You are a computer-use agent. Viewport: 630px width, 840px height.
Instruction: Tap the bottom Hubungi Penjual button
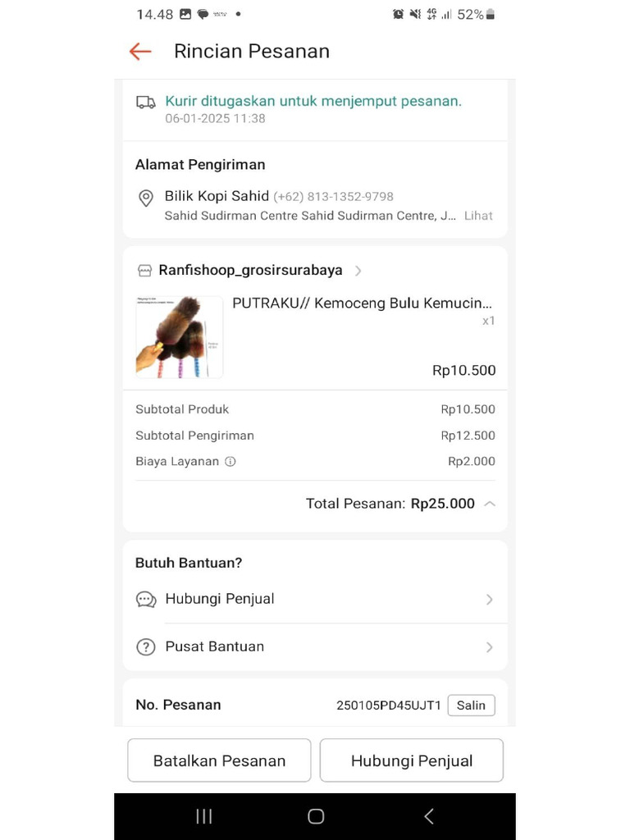pos(411,760)
